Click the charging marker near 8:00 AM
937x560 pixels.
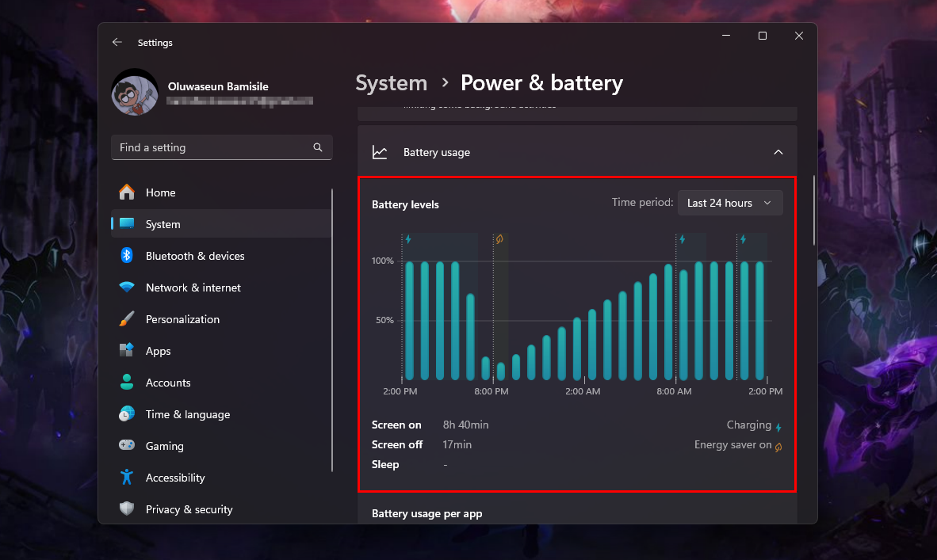click(683, 239)
